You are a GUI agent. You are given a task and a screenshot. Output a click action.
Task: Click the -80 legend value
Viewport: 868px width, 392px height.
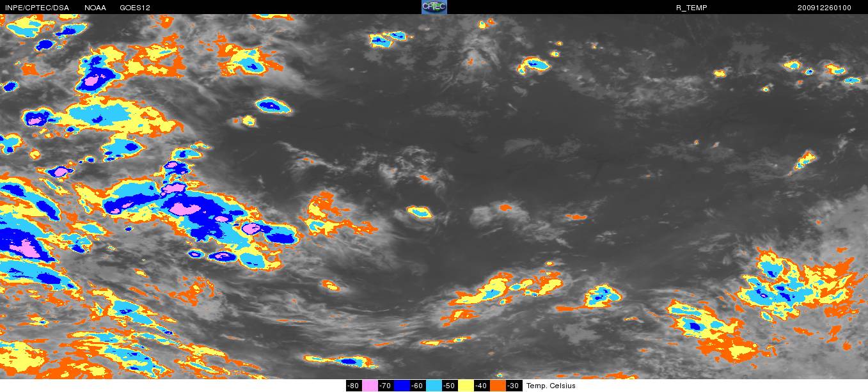(x=354, y=386)
